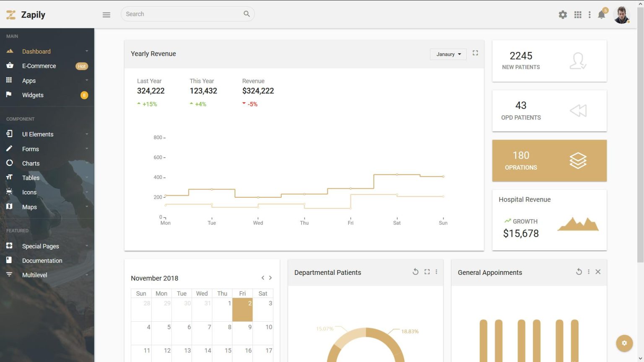Open the Special Pages link
Screen dimensions: 644x362
coord(40,246)
